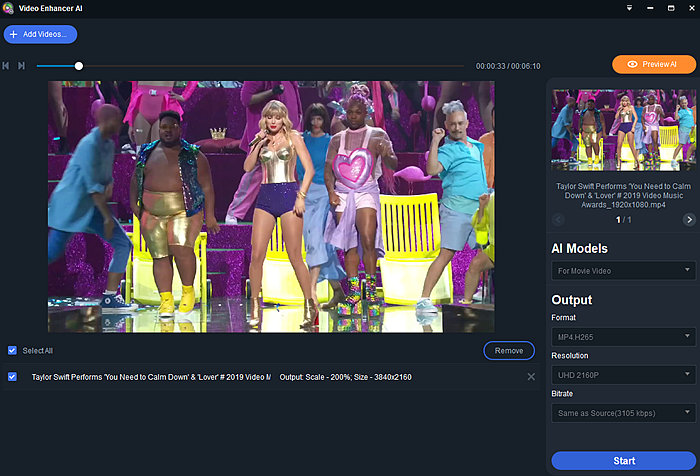Click the Remove button
Image resolution: width=700 pixels, height=476 pixels.
pos(509,351)
